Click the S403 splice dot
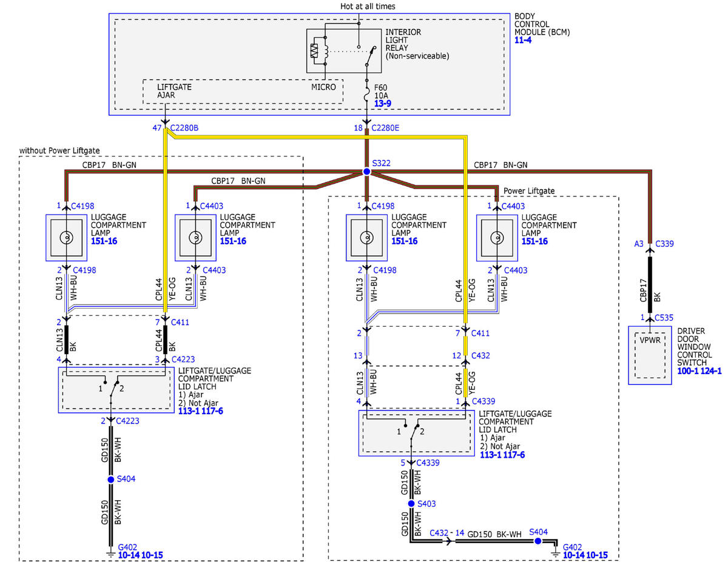 411,504
